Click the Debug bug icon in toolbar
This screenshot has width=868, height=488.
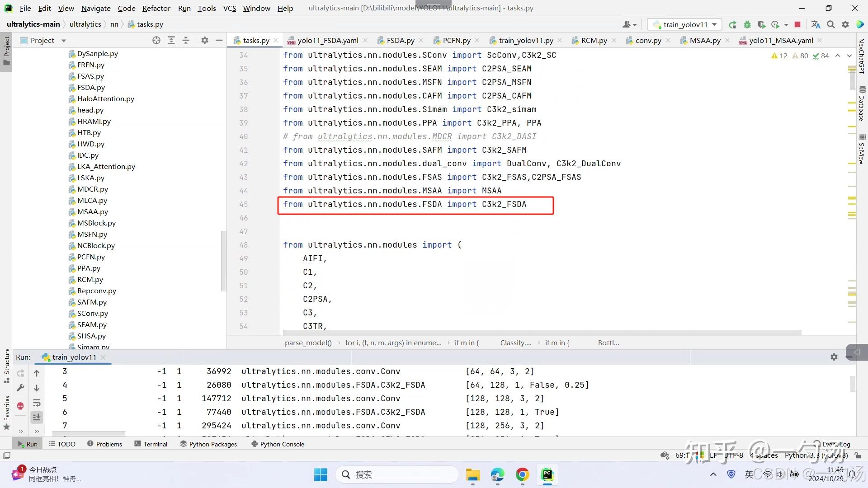coord(747,24)
